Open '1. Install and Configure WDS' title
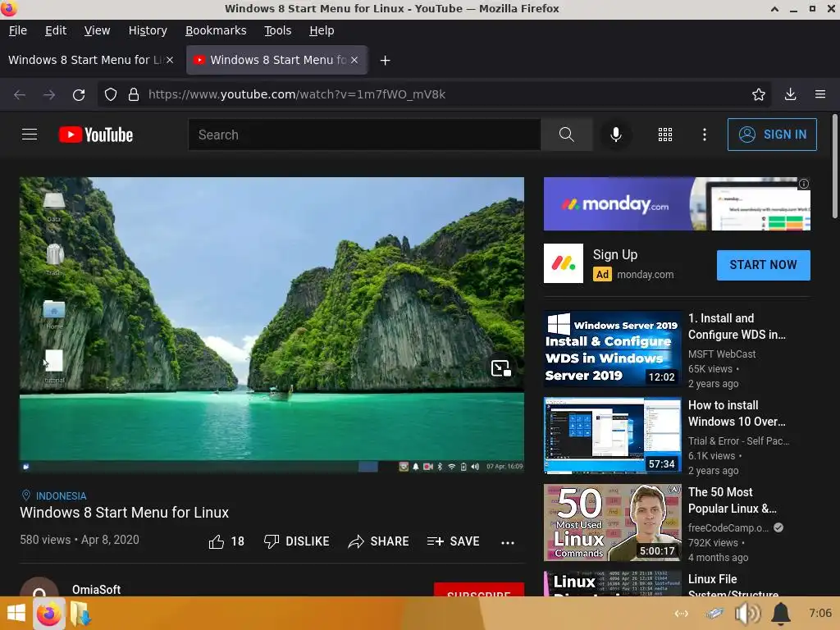 pyautogui.click(x=737, y=326)
